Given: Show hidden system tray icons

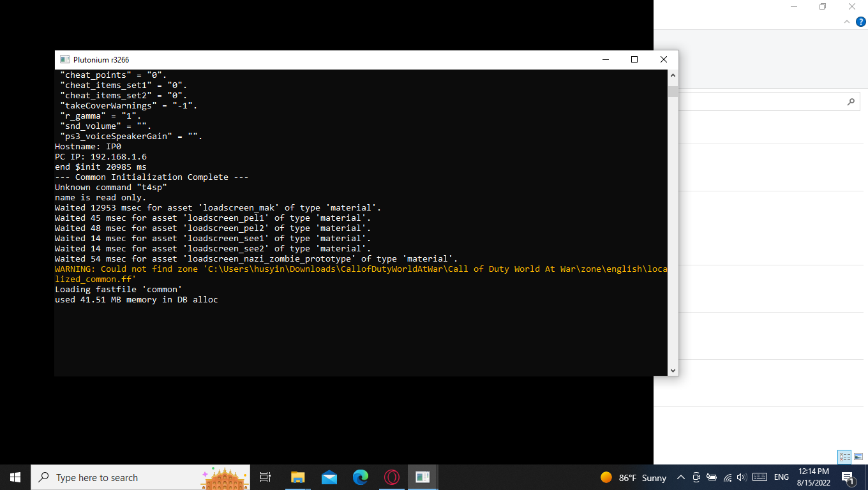Looking at the screenshot, I should click(x=680, y=477).
